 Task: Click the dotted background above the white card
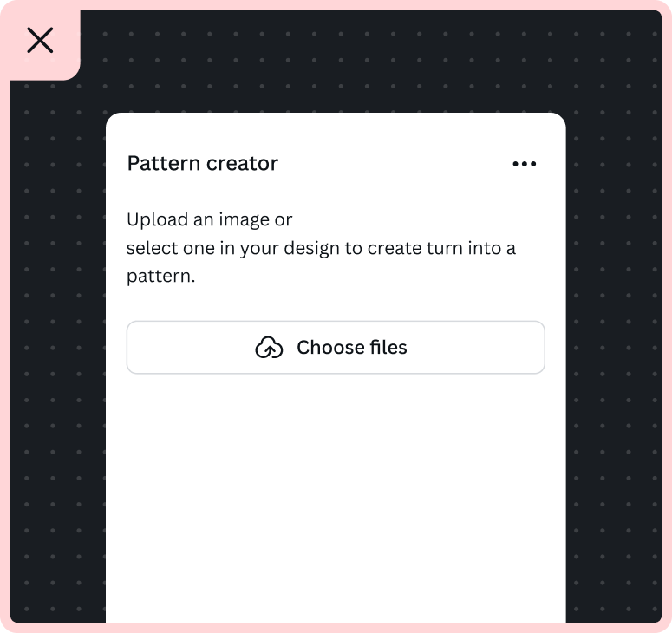point(336,62)
